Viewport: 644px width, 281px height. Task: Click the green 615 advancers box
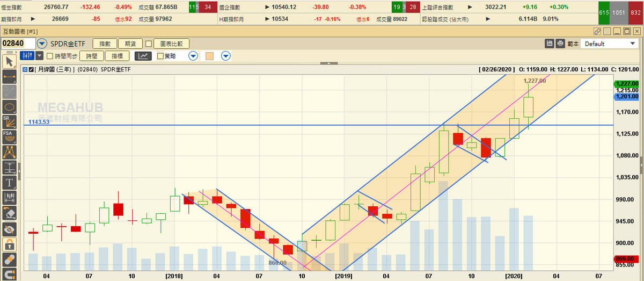[603, 13]
